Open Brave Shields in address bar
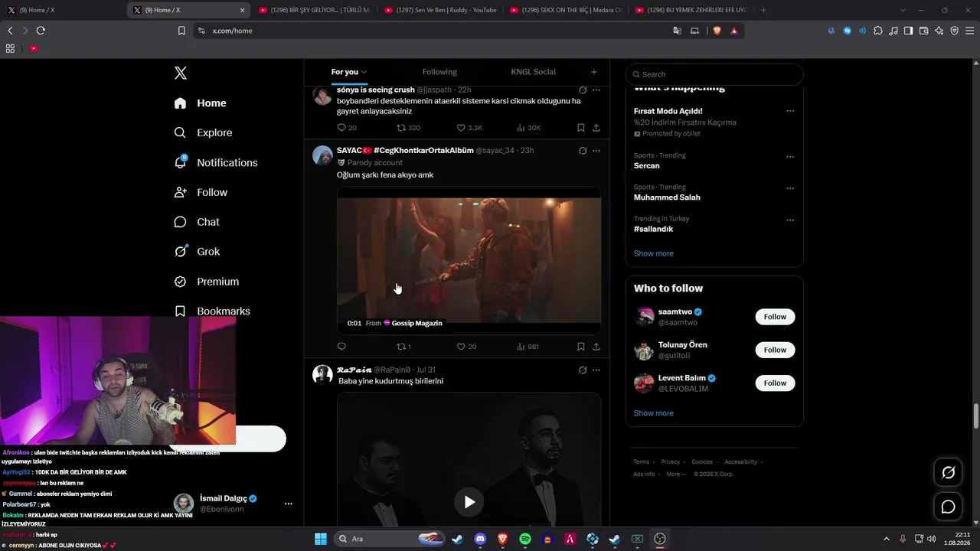The image size is (980, 551). [717, 31]
